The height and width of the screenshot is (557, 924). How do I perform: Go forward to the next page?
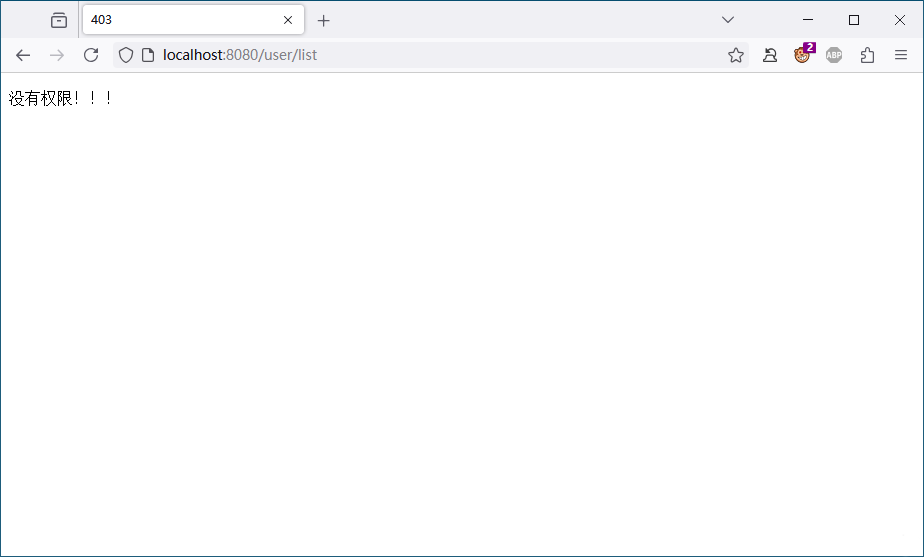[x=57, y=55]
